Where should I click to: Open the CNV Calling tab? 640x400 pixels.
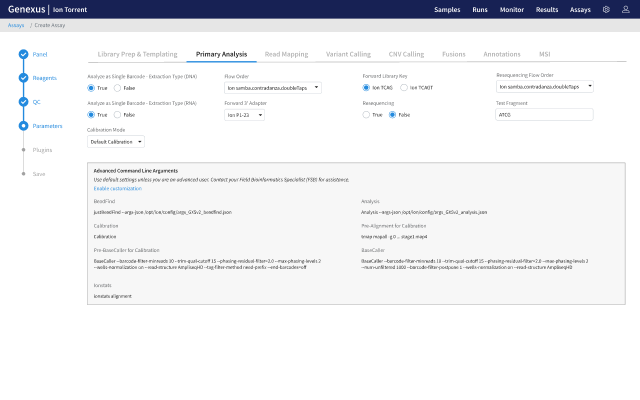coord(406,54)
